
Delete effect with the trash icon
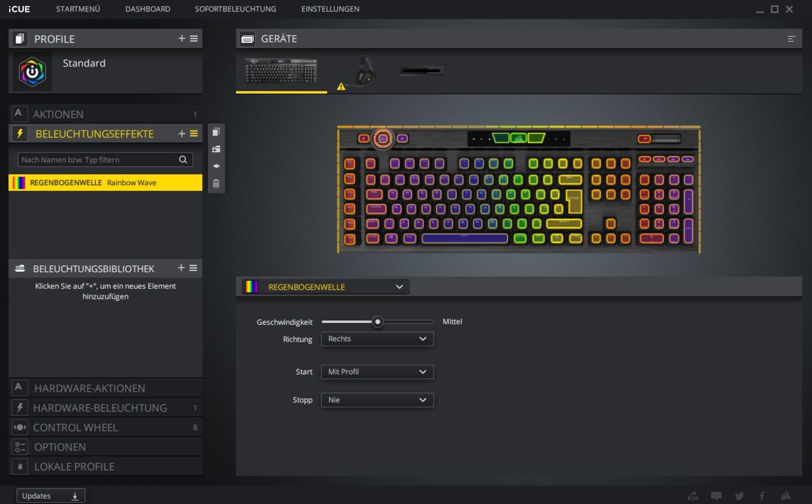coord(216,183)
